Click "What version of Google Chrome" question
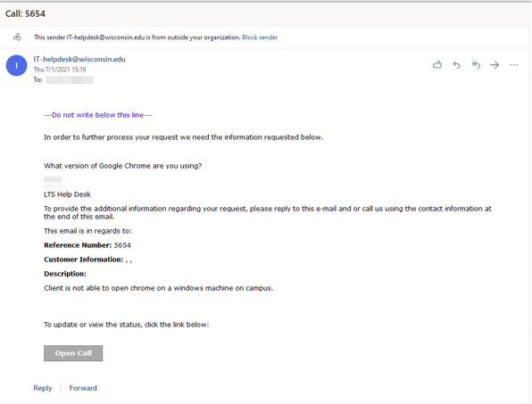 [123, 166]
